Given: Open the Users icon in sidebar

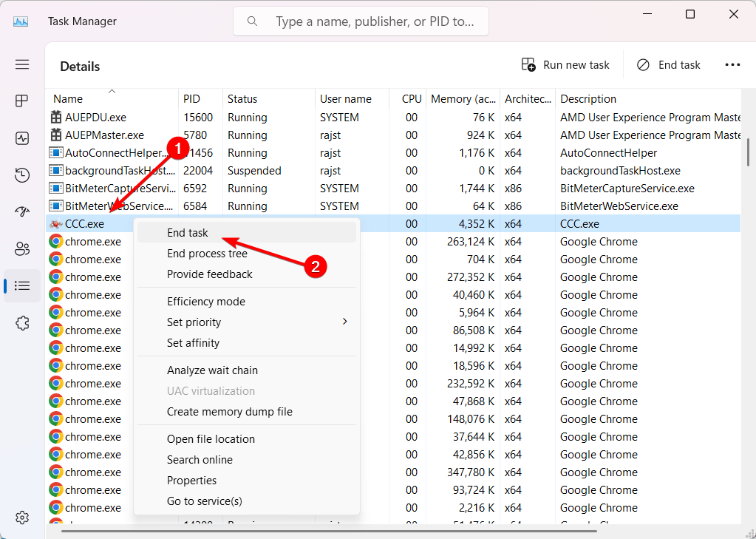Looking at the screenshot, I should (22, 249).
